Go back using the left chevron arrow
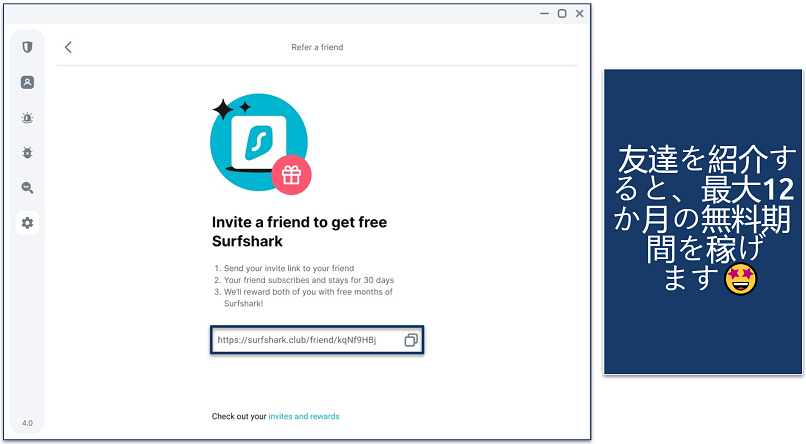The width and height of the screenshot is (806, 444). point(68,47)
